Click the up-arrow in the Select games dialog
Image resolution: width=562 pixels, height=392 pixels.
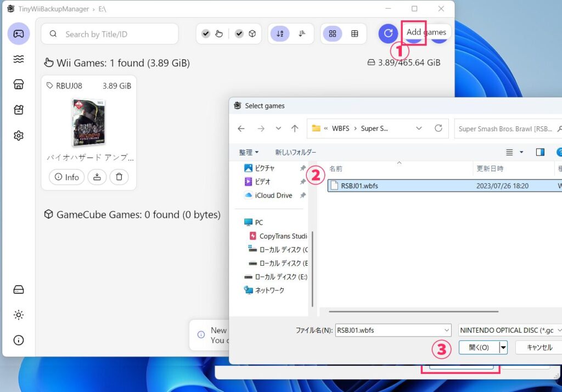point(295,128)
